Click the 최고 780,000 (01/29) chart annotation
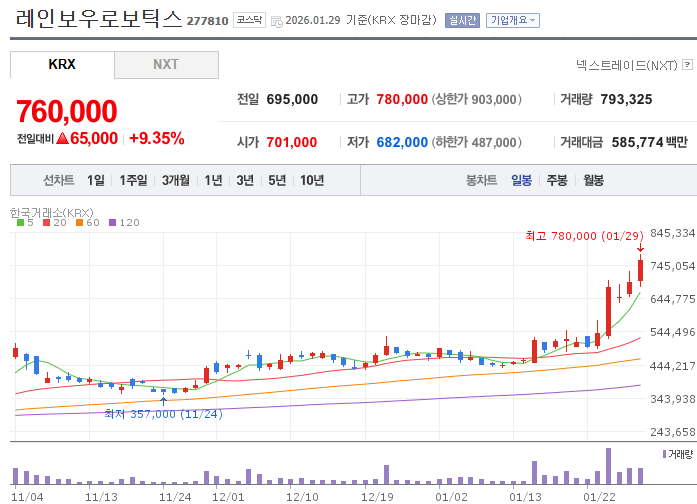This screenshot has width=697, height=504. coord(584,236)
